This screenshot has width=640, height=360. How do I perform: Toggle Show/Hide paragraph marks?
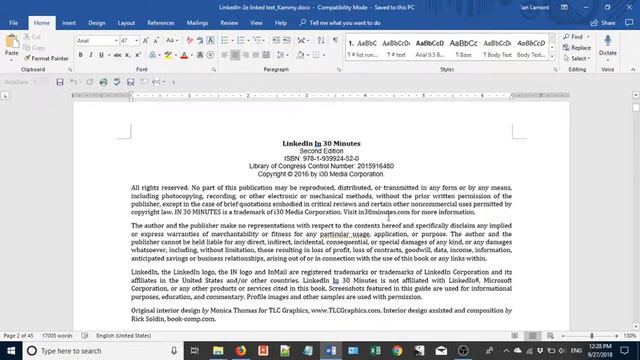(x=335, y=40)
